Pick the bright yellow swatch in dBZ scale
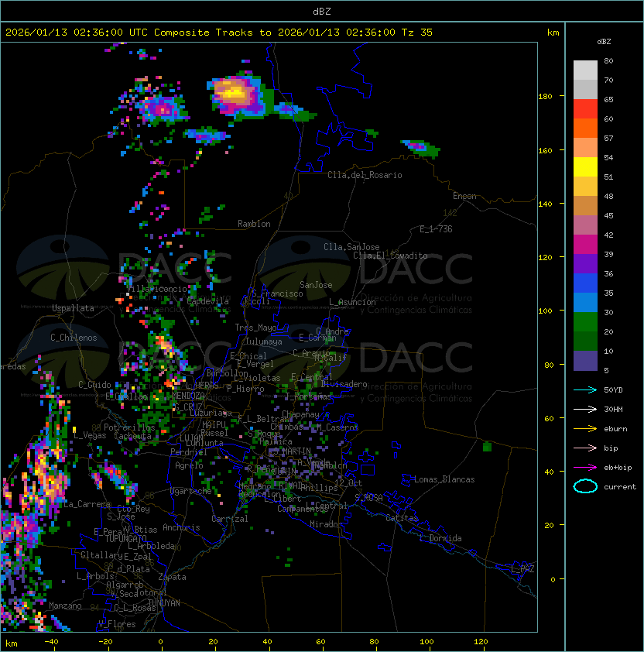The height and width of the screenshot is (652, 644). (585, 167)
